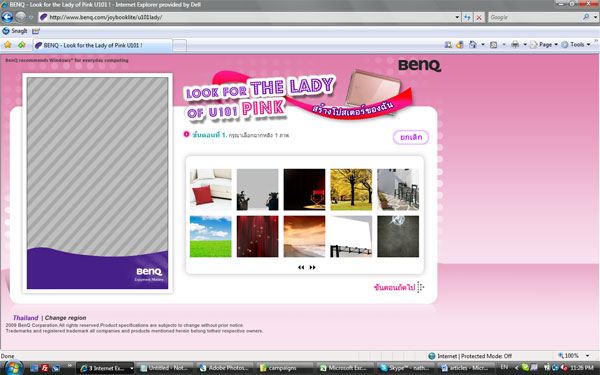
Task: Open the 3 Internet Explorer taskbar group
Action: [x=105, y=368]
